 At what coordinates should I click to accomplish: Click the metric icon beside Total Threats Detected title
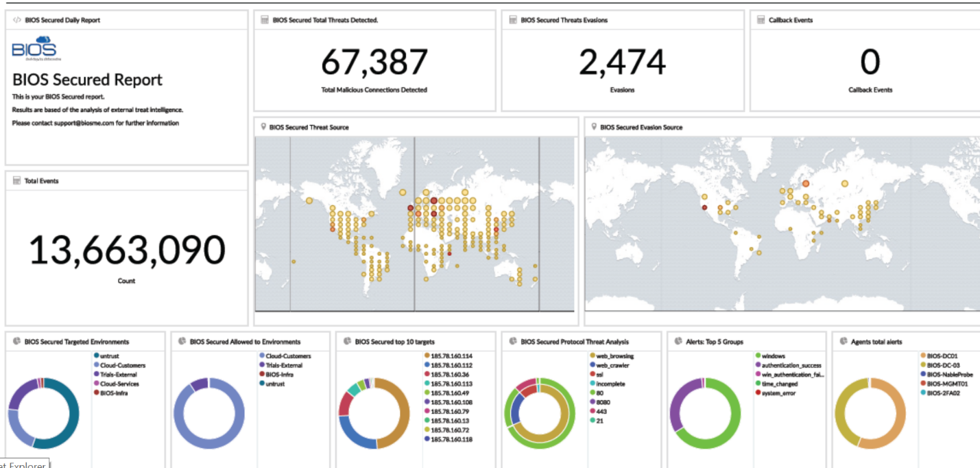pyautogui.click(x=265, y=20)
